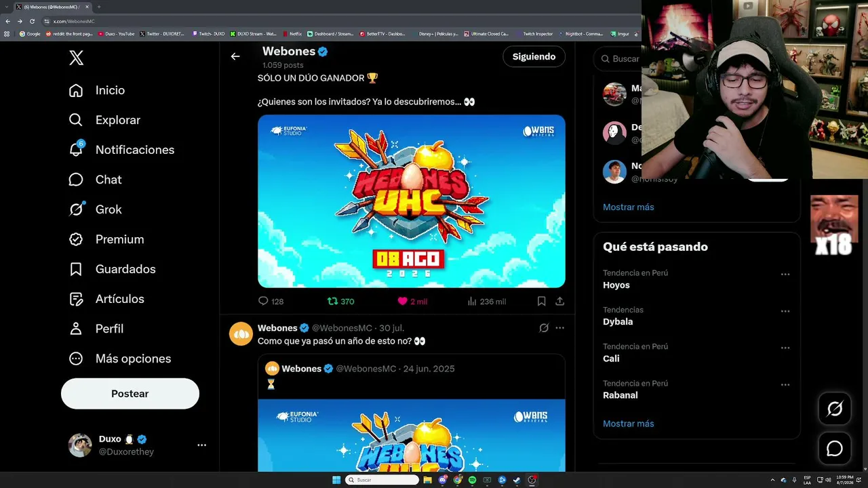Open the taskbar clock showing 10:59 PM
Viewport: 868px width, 488px height.
tap(844, 480)
